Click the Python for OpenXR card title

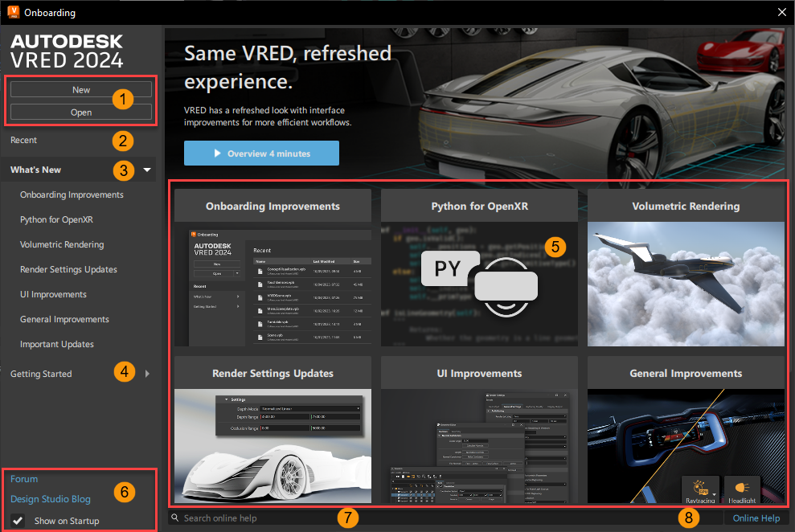480,206
